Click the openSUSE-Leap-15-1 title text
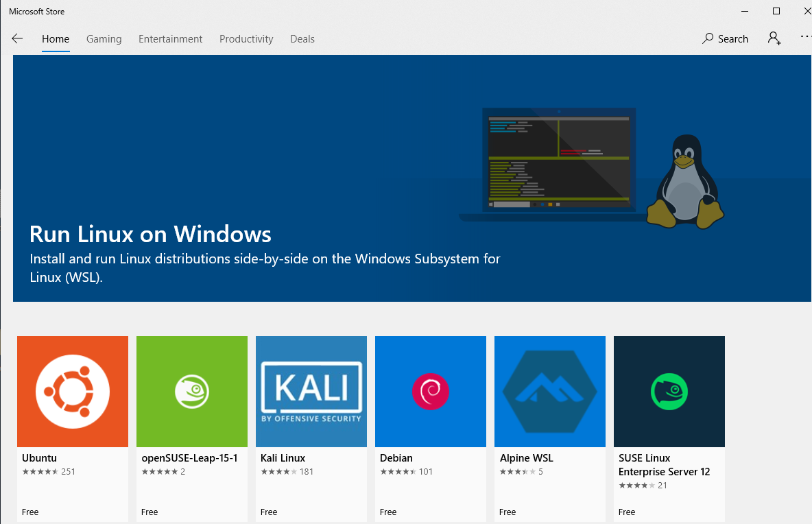 [189, 458]
